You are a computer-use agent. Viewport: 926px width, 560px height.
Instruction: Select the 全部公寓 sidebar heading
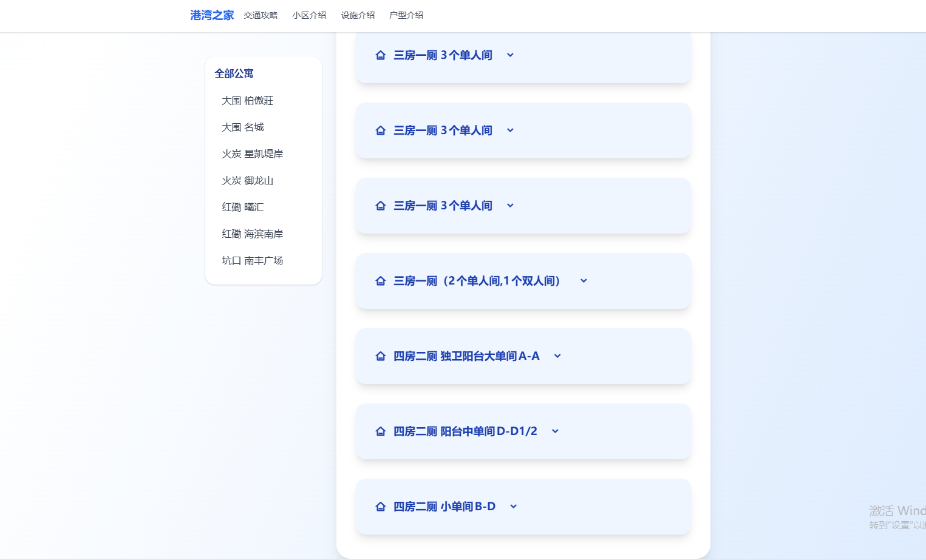coord(234,73)
